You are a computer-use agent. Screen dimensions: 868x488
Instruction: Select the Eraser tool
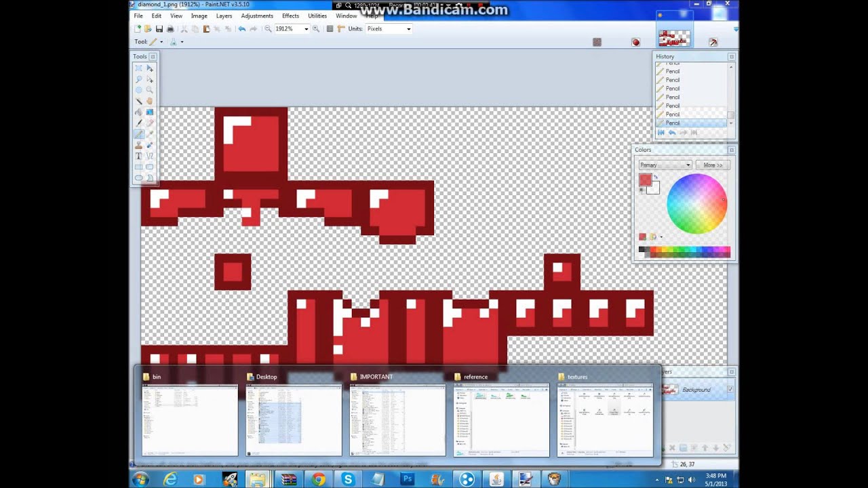coord(150,123)
